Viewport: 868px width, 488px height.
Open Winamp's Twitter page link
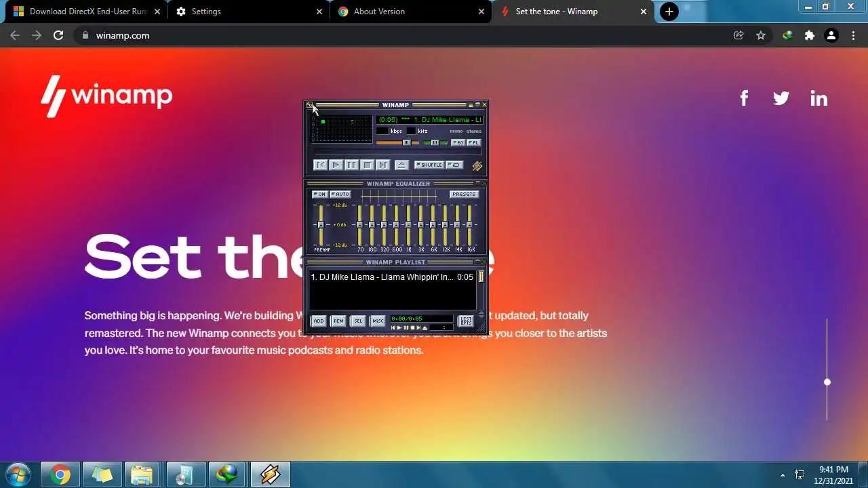781,98
